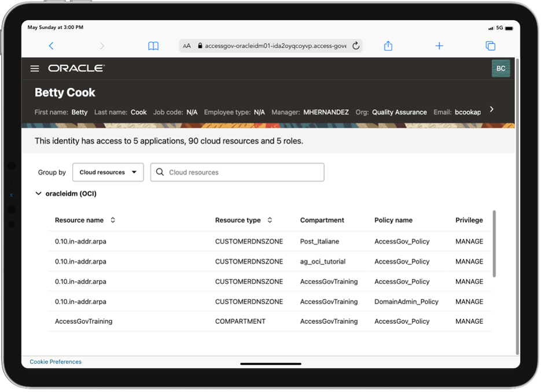The height and width of the screenshot is (392, 541).
Task: Click inside the Cloud resources search field
Action: pos(243,172)
